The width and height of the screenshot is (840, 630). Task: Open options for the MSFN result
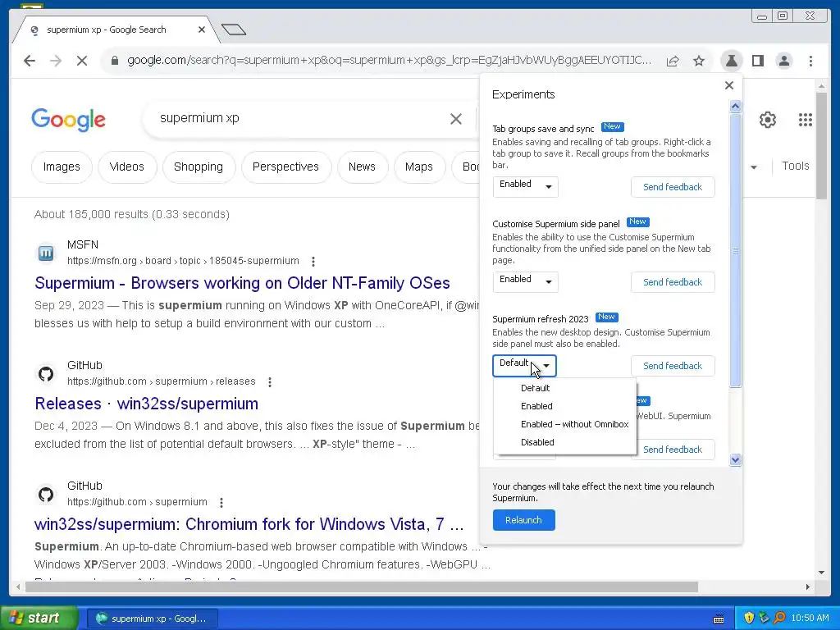313,261
